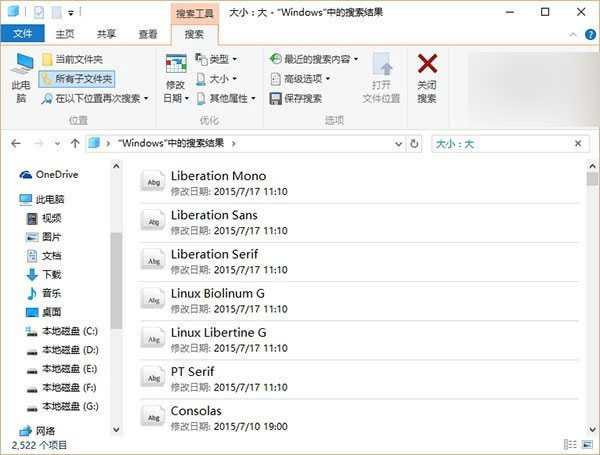Select the Linux Biolinum G result

[x=359, y=301]
